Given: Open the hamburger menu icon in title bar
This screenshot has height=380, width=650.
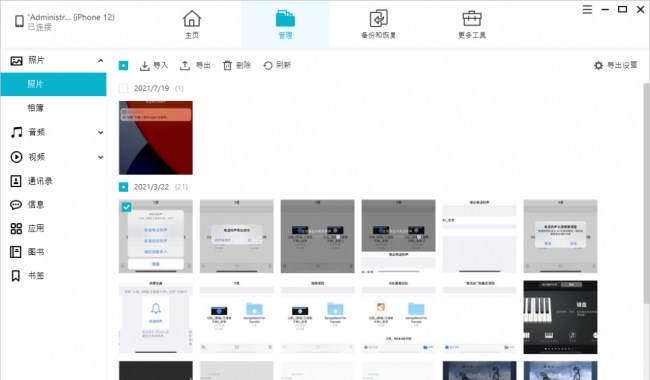Looking at the screenshot, I should [x=587, y=9].
